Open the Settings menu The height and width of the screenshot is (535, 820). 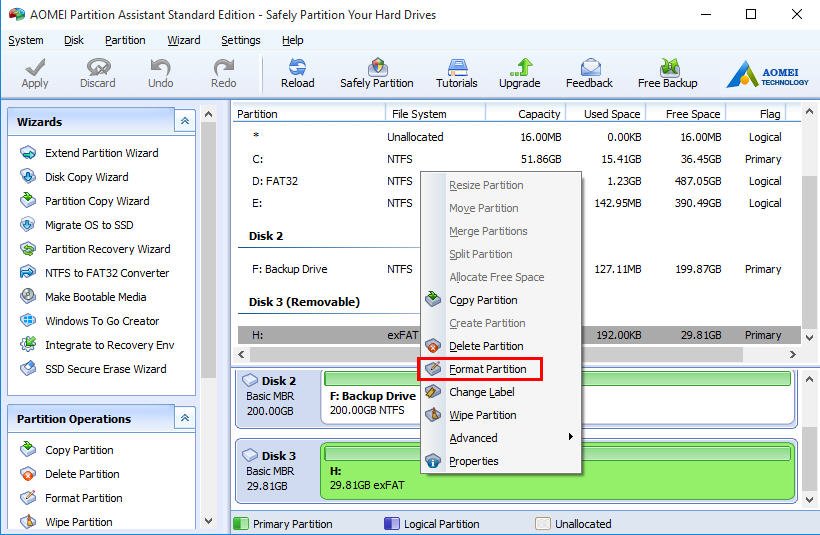point(241,40)
